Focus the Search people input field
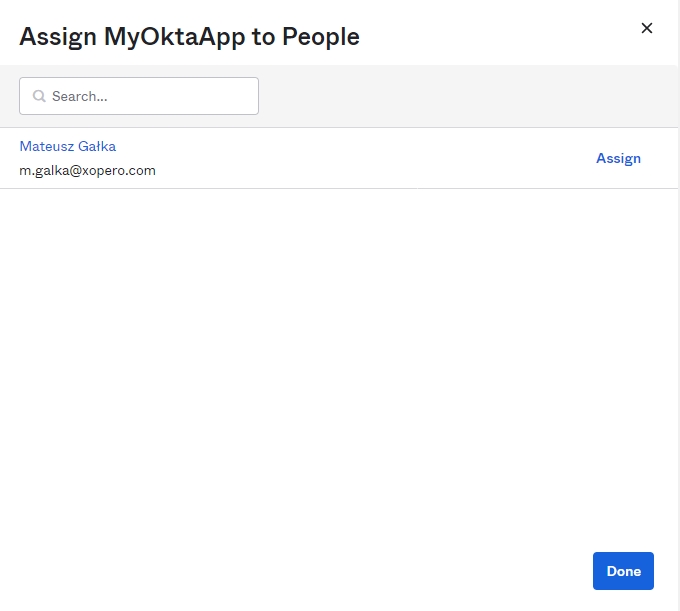Screen dimensions: 680x611 (x=150, y=96)
